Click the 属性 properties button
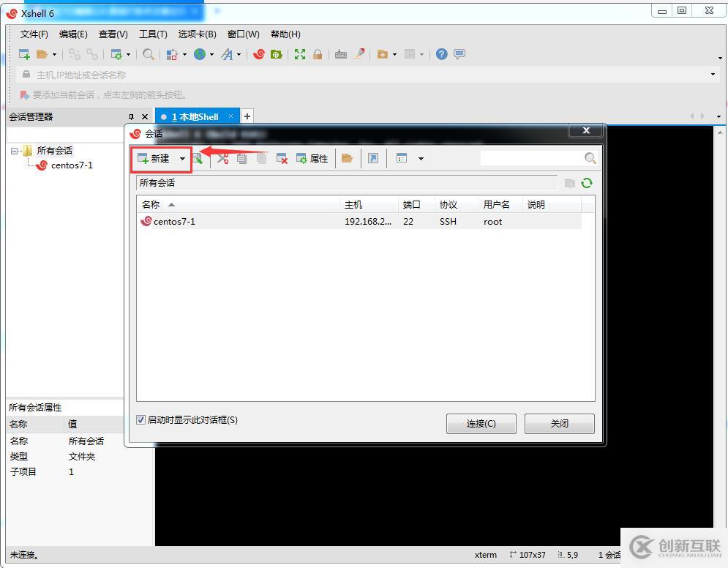728x568 pixels. 312,158
